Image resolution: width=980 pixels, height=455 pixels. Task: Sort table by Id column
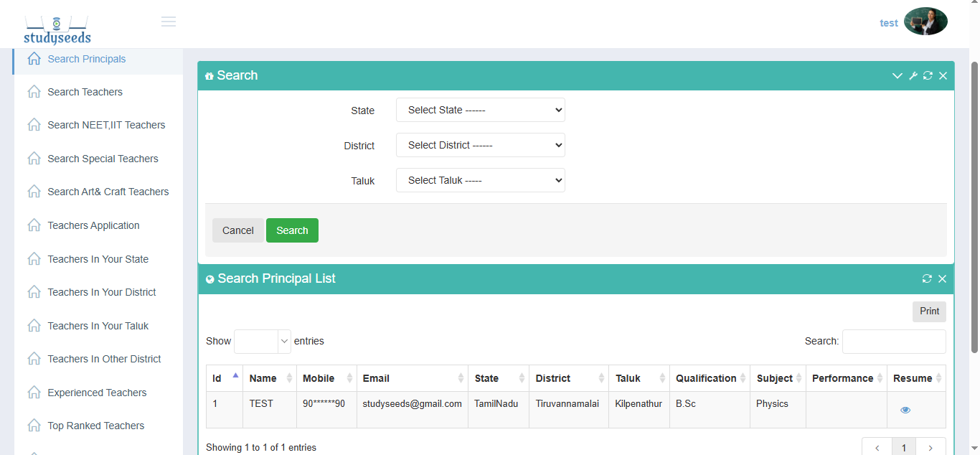point(225,378)
